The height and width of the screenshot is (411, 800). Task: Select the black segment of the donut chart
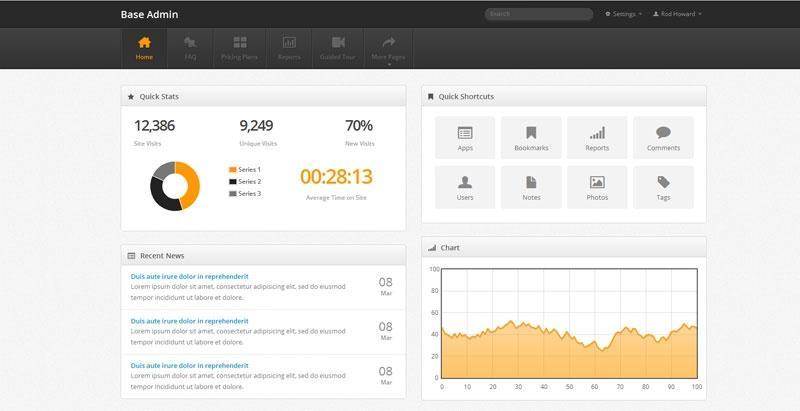tap(159, 196)
